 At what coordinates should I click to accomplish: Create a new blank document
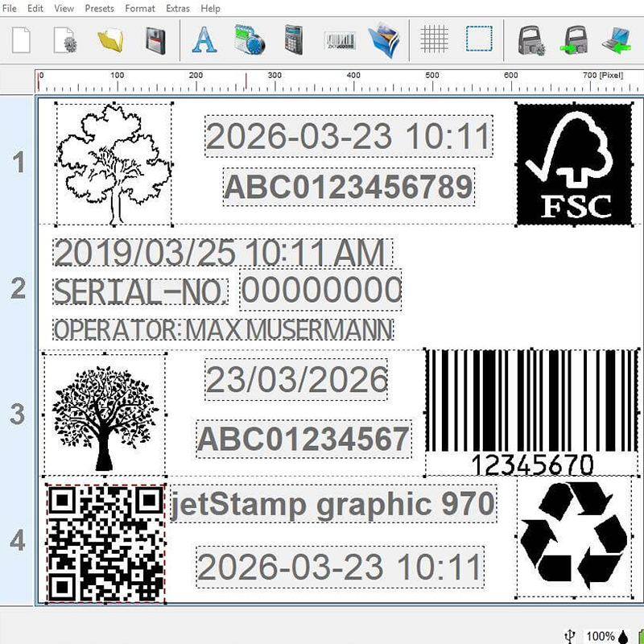click(x=21, y=39)
